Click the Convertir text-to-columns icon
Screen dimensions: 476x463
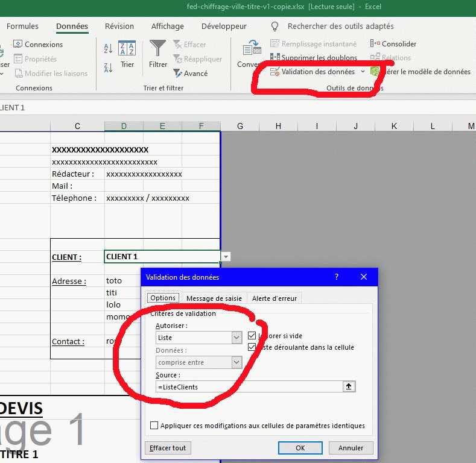tap(250, 54)
